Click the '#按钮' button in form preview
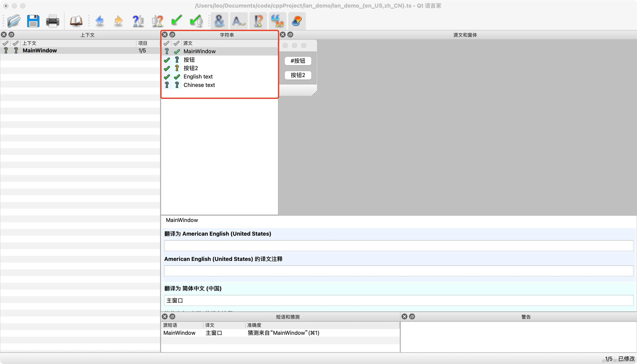Screen dimensions: 637x364 pos(298,61)
